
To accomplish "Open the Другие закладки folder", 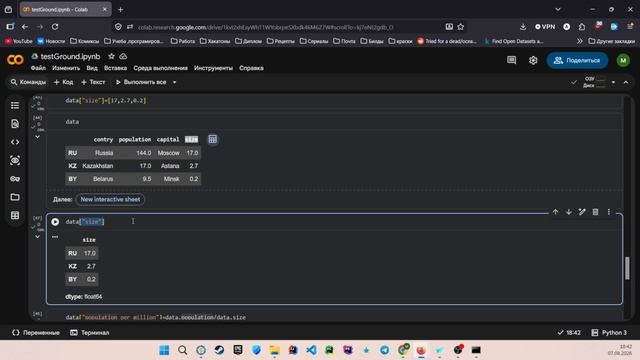I will 612,41.
